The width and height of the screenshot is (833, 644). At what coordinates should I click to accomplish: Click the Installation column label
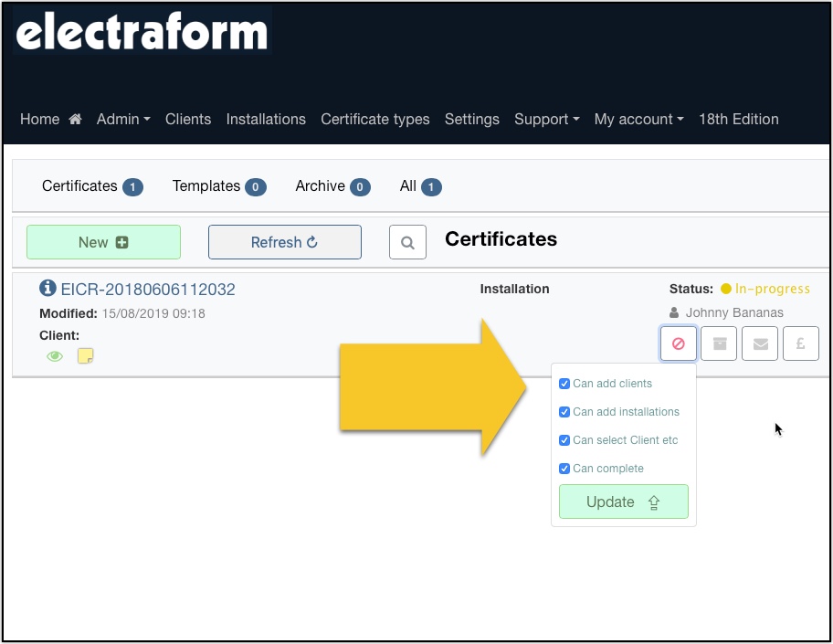515,289
